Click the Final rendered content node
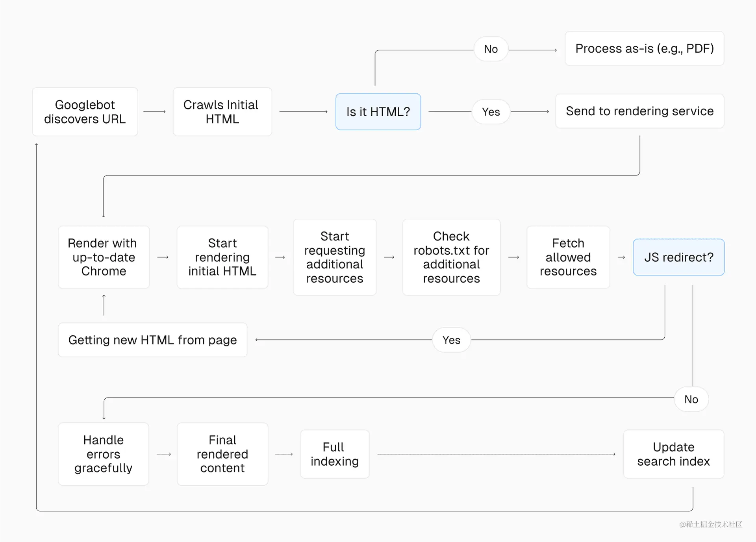 222,454
